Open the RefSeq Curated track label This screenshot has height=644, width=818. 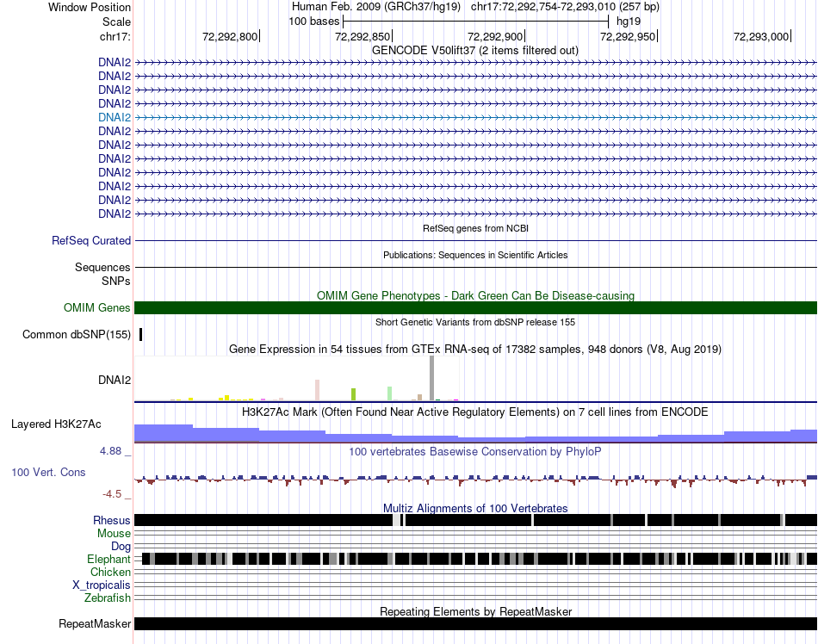pos(90,240)
